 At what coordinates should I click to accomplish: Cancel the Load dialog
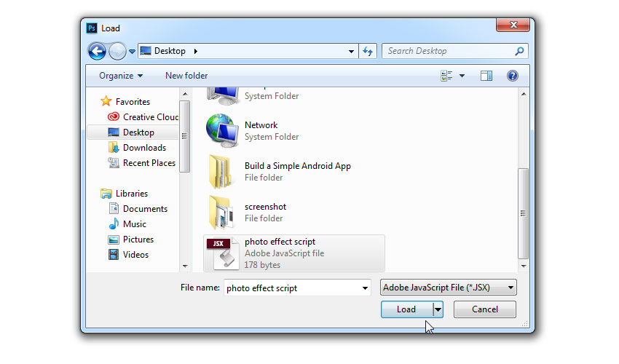point(485,309)
